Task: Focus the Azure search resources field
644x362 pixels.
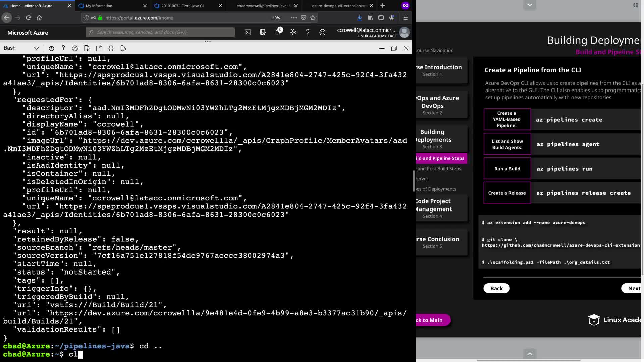Action: (x=161, y=33)
